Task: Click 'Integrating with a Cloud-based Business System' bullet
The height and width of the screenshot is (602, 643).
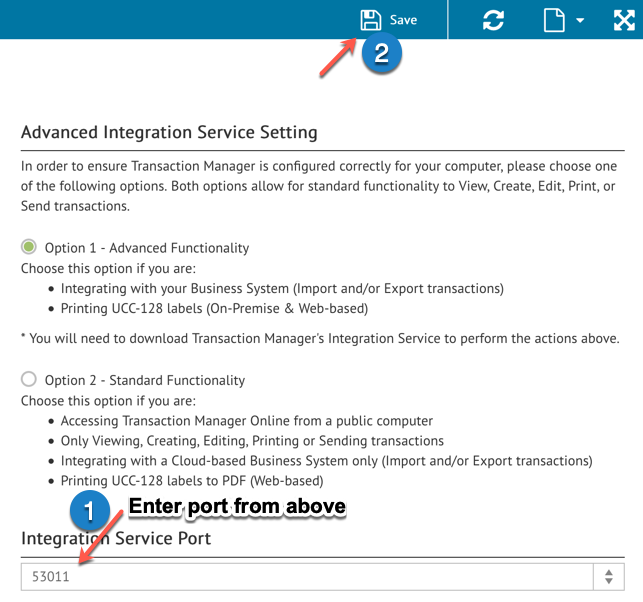Action: (x=327, y=461)
